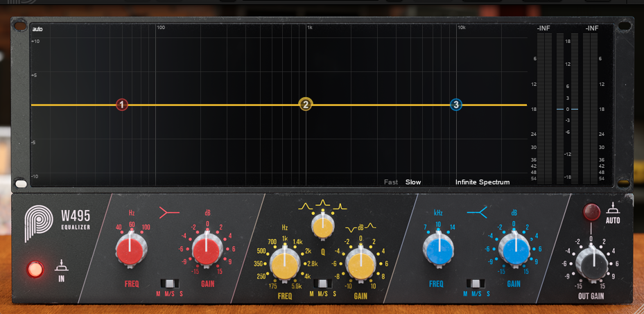Click the yellow Q bandwidth shape icon
Screen dimensions: 644x314
click(321, 205)
